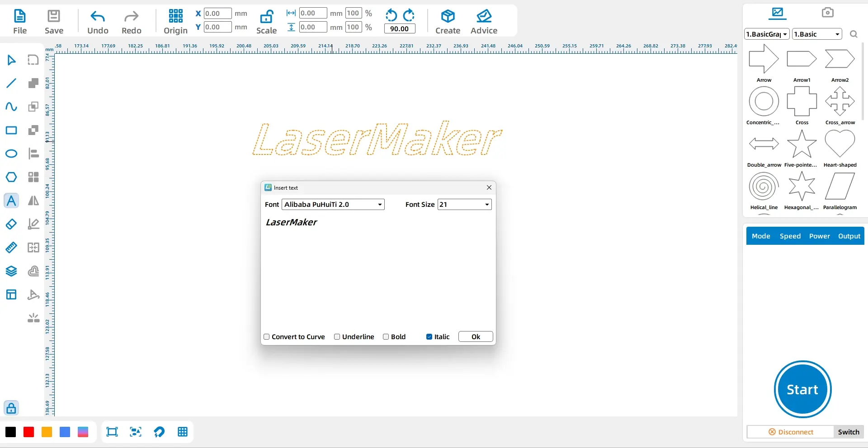Click the width input field

pos(313,14)
